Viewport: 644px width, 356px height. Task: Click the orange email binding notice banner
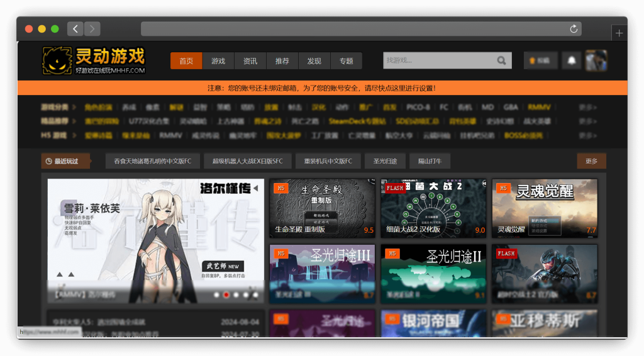(322, 88)
